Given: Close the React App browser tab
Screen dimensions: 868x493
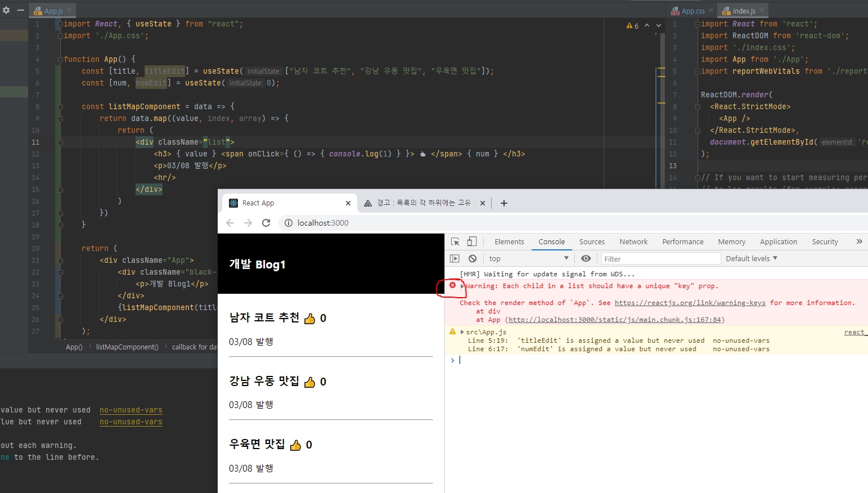Looking at the screenshot, I should pyautogui.click(x=348, y=203).
